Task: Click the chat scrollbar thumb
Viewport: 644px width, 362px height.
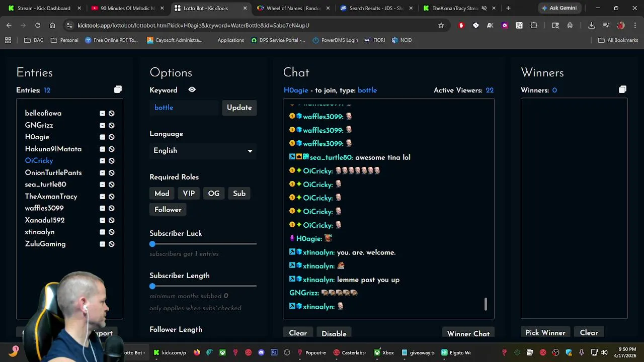Action: click(486, 304)
